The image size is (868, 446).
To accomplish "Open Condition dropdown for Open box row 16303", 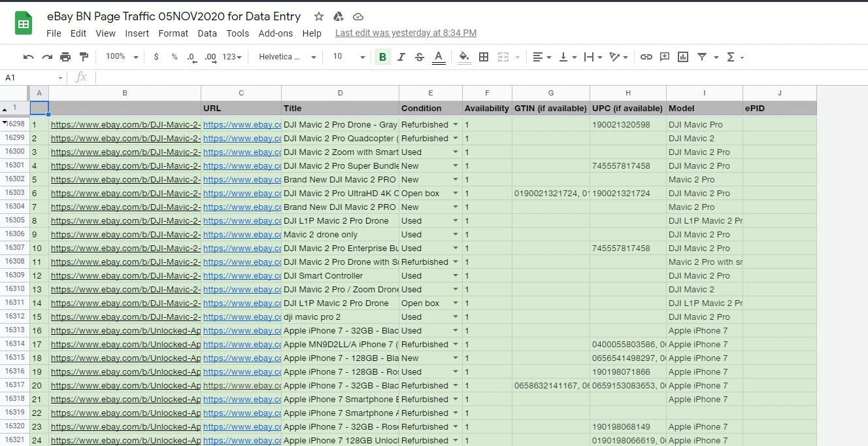I will click(x=456, y=193).
